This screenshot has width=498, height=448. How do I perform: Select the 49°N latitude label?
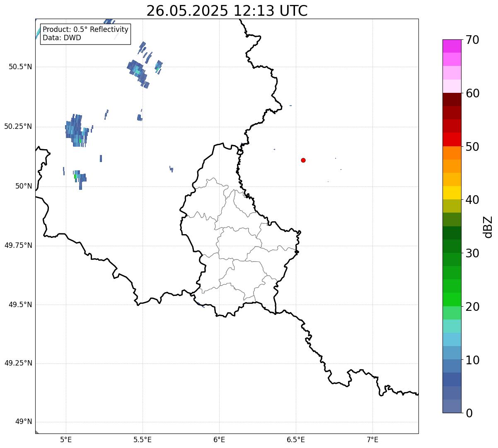point(24,422)
